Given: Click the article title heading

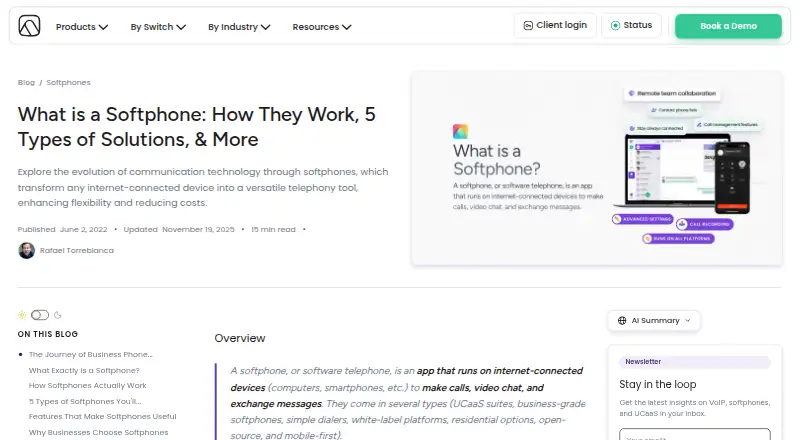Looking at the screenshot, I should 197,127.
